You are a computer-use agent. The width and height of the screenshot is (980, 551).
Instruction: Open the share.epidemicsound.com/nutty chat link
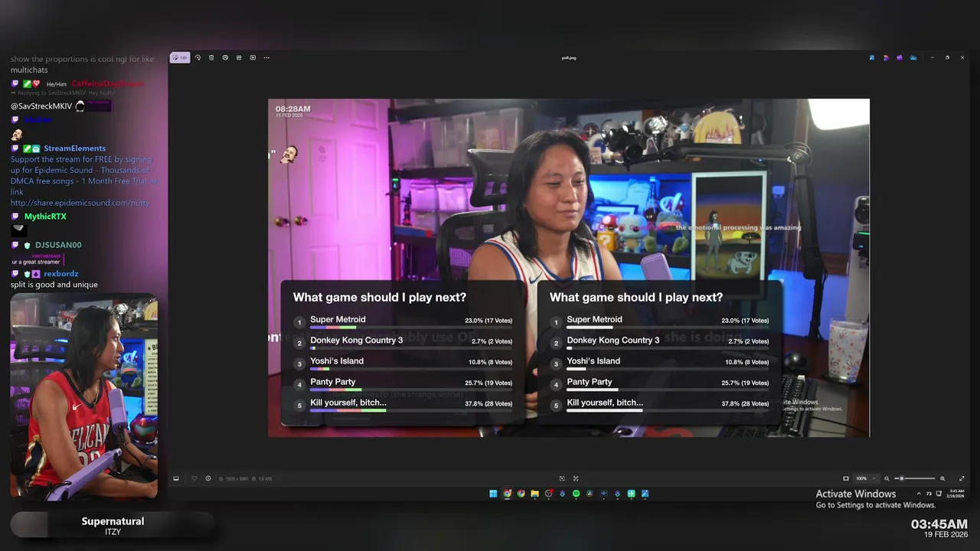80,203
